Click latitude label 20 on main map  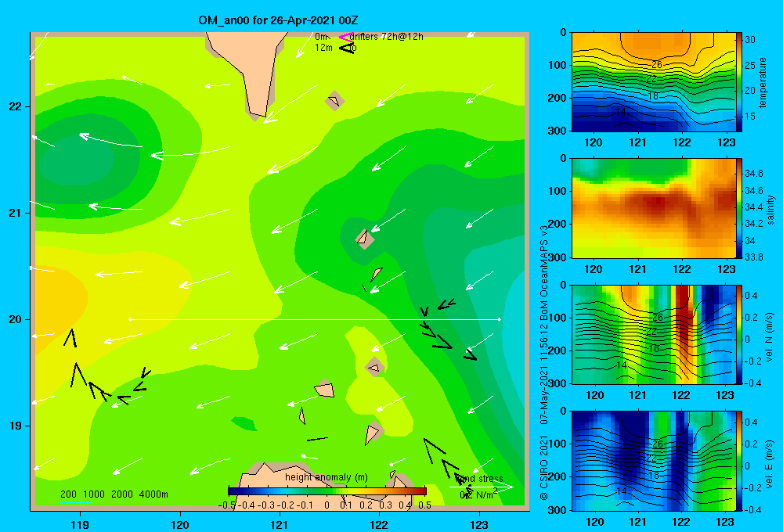pos(16,319)
